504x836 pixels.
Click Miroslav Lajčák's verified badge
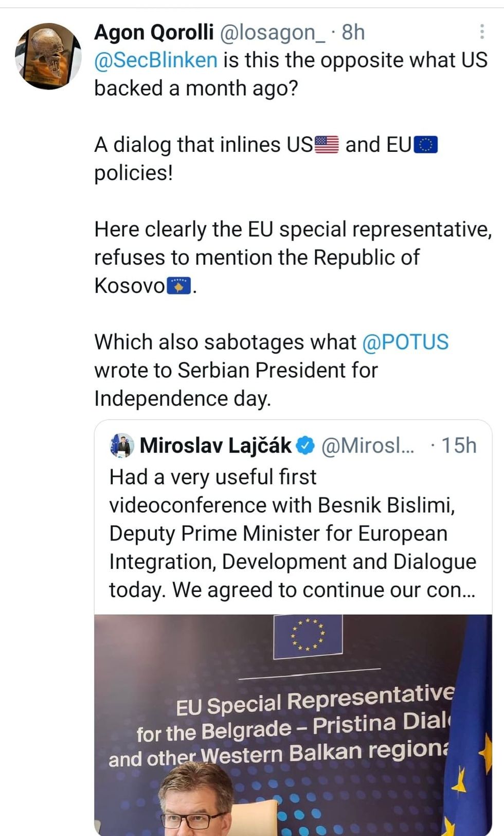306,446
